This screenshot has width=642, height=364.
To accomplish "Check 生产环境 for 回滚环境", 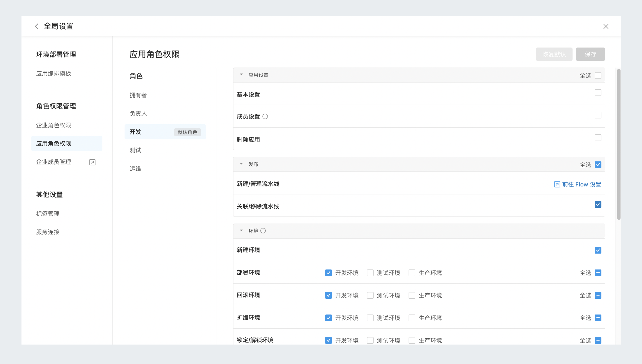I will [x=412, y=295].
